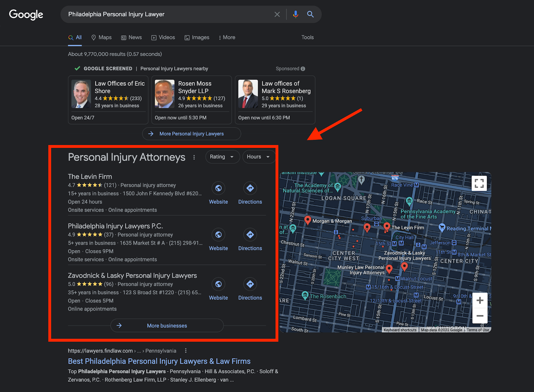Image resolution: width=534 pixels, height=392 pixels.
Task: Open the Sponsored info icon
Action: pyautogui.click(x=303, y=69)
